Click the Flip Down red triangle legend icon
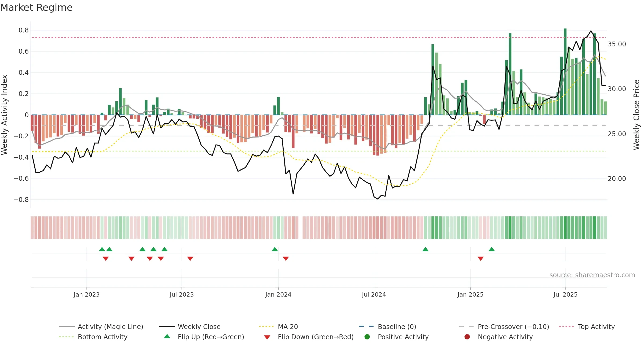Viewport: 644px width, 362px height. [x=267, y=337]
